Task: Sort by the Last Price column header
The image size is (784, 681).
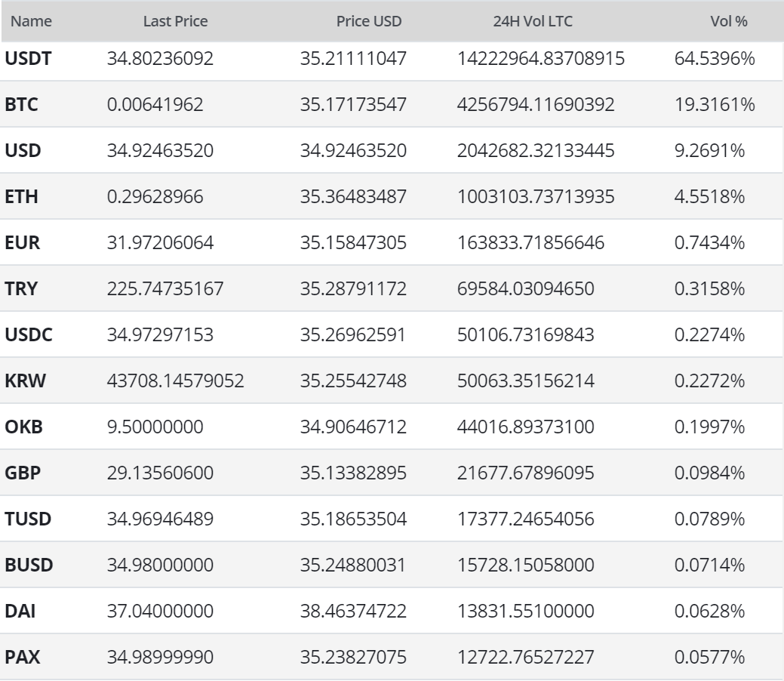Action: coord(176,21)
